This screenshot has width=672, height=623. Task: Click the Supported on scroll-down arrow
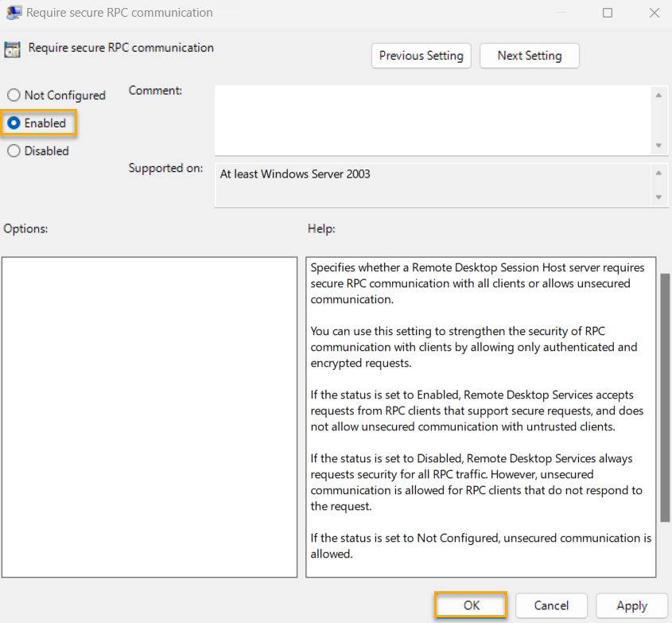point(659,198)
